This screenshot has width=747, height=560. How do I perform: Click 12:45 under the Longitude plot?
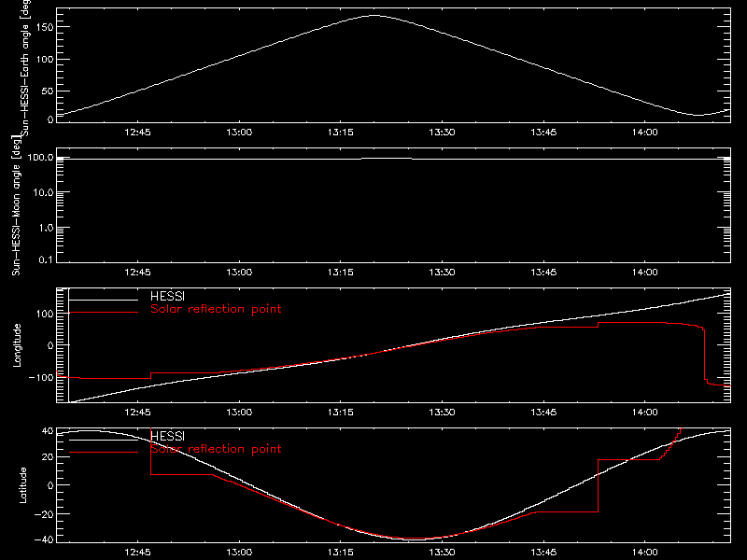coord(137,412)
